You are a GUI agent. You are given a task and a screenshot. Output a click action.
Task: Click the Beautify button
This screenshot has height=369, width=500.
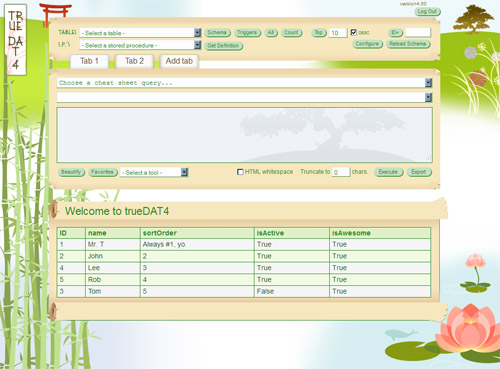[71, 172]
